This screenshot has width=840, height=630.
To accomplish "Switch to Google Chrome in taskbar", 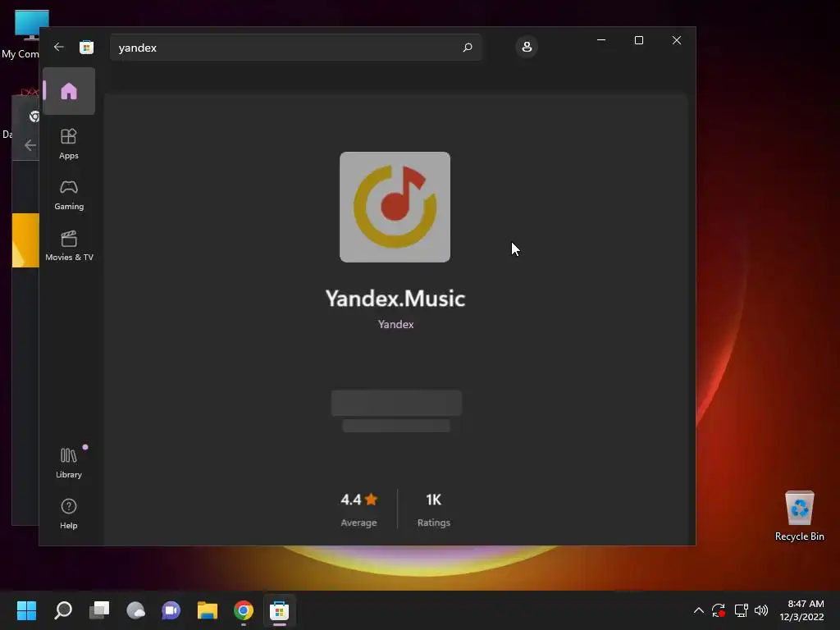I will 243,610.
